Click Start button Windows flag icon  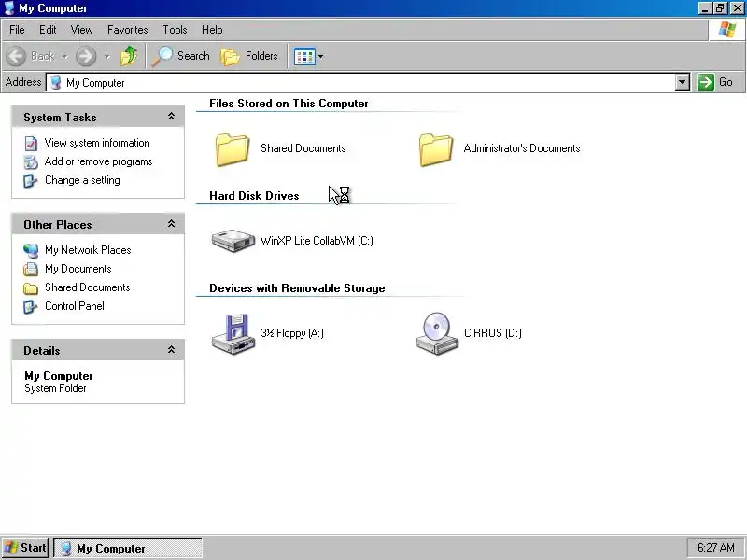[x=10, y=548]
